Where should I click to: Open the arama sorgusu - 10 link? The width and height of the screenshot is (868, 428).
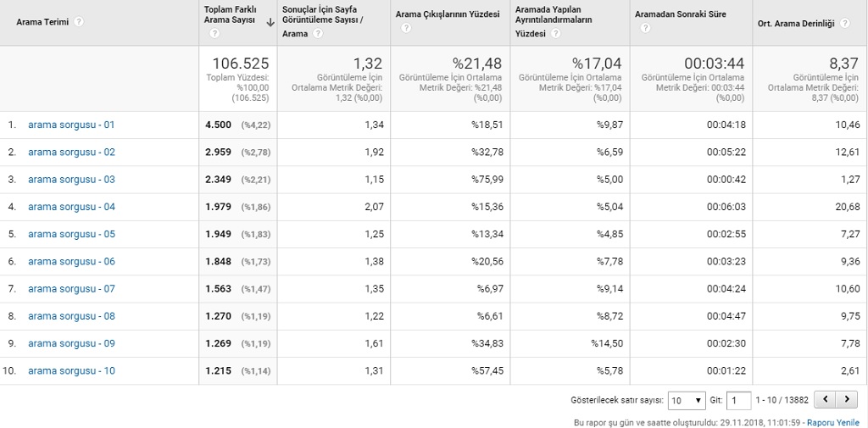pos(71,370)
